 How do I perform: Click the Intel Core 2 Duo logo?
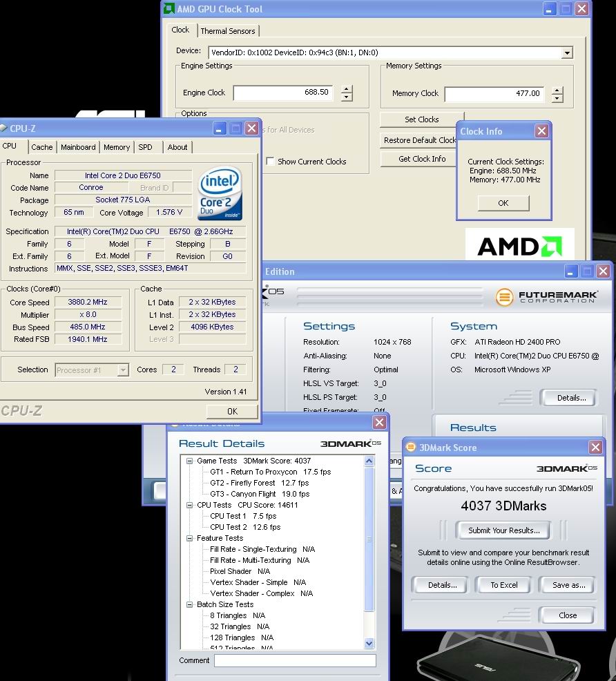pyautogui.click(x=220, y=193)
